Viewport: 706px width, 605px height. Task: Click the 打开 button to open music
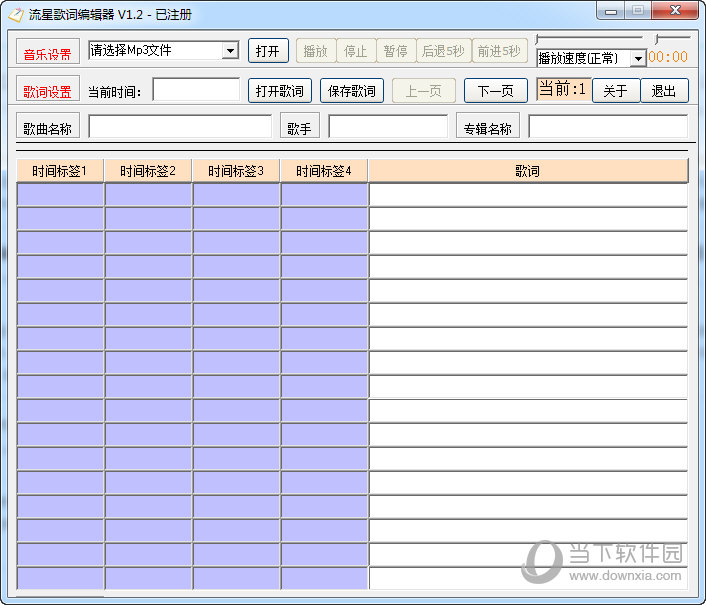268,51
